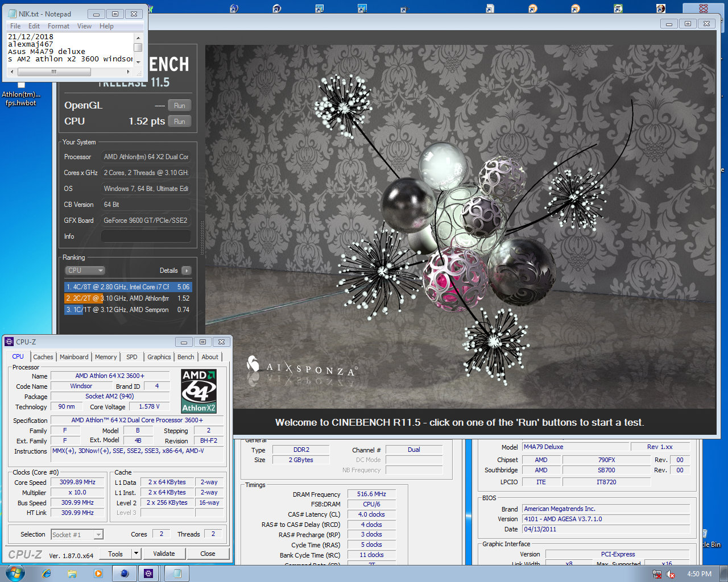Switch to the Memory tab in CPU-Z
The image size is (728, 582).
pyautogui.click(x=106, y=357)
